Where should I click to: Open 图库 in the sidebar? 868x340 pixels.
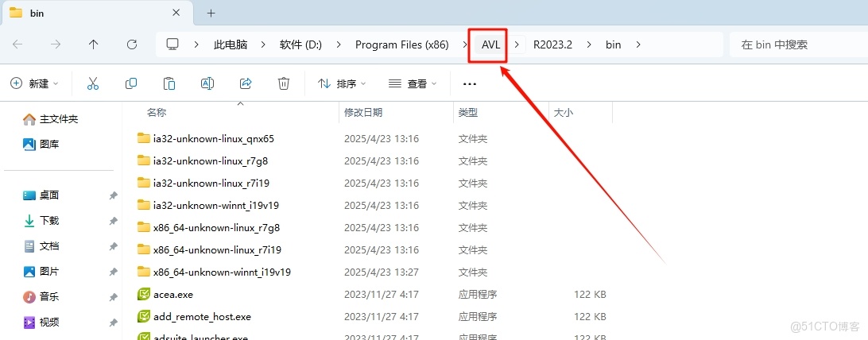[41, 145]
